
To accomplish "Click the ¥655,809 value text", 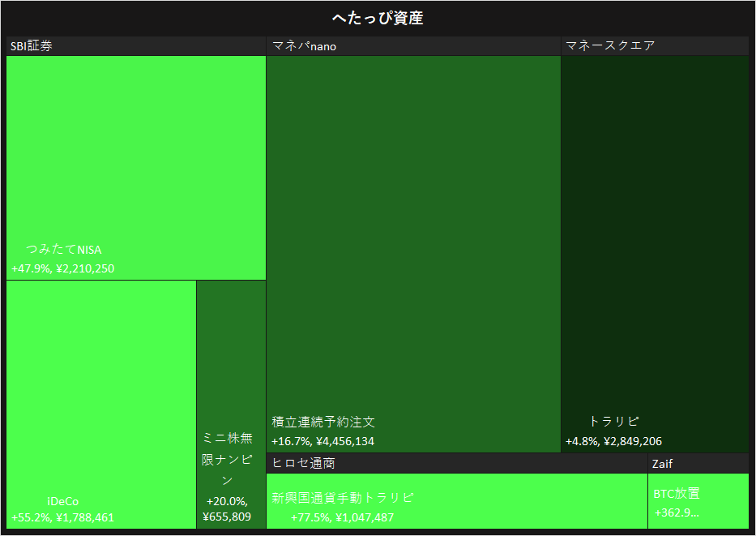I will pyautogui.click(x=227, y=517).
